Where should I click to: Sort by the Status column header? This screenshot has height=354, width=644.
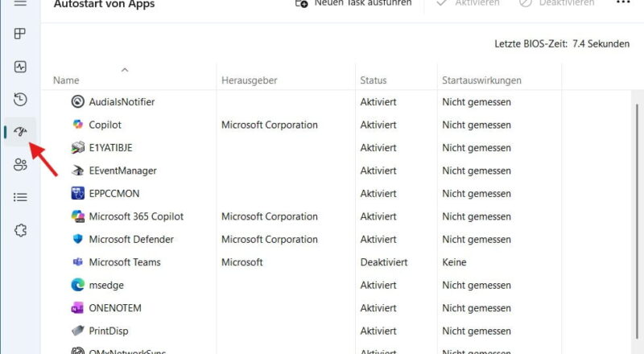[374, 80]
